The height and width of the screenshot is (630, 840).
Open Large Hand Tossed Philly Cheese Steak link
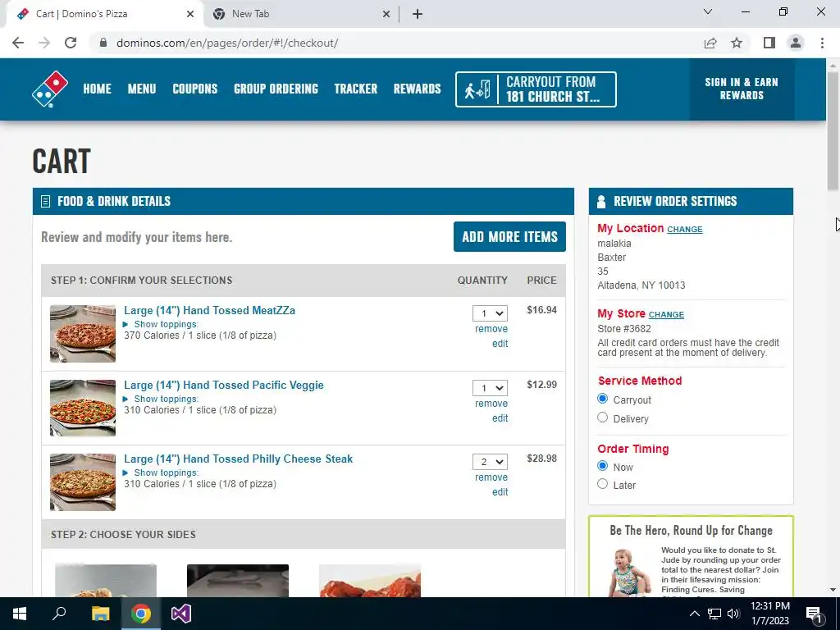pos(239,459)
